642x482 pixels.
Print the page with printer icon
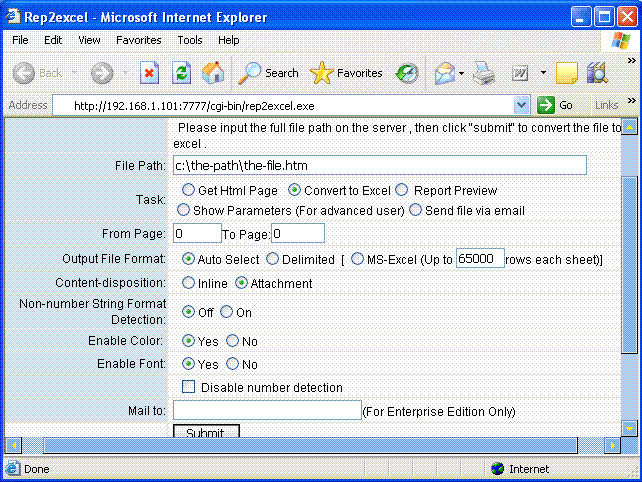pyautogui.click(x=484, y=73)
